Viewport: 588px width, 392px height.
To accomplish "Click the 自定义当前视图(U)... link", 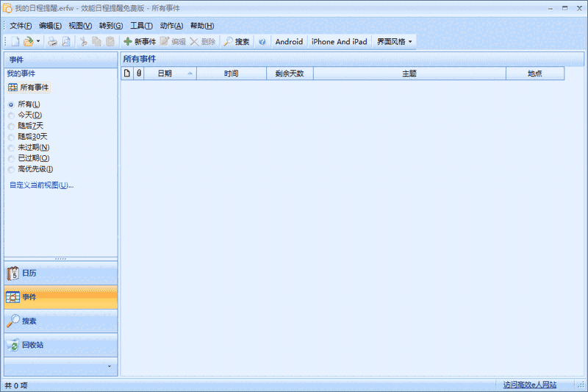I will tap(42, 185).
